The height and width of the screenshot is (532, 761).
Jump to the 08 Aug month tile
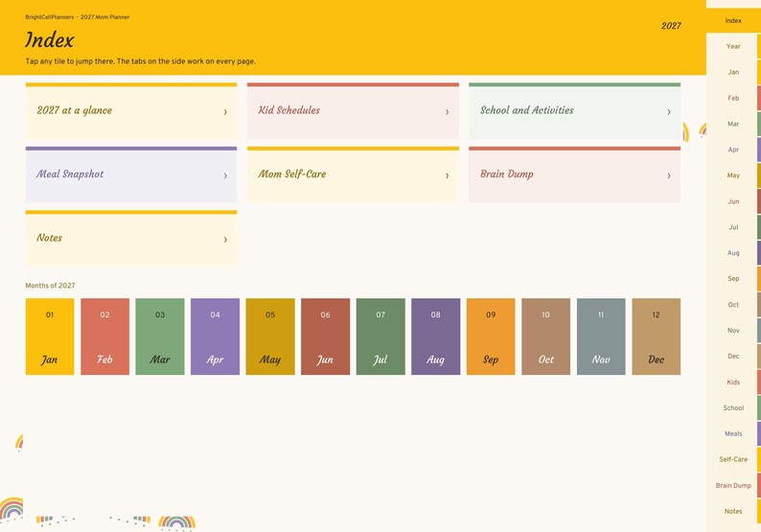tap(436, 336)
